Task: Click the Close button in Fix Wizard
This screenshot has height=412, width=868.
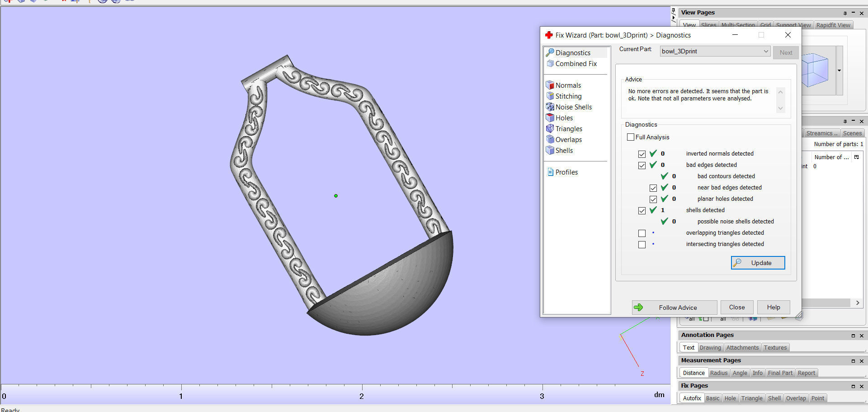Action: click(x=737, y=308)
